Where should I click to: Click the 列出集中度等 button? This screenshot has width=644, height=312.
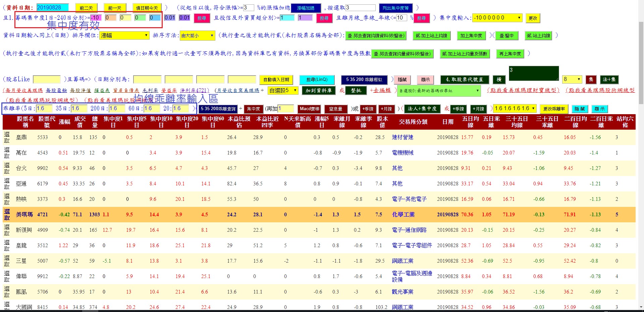395,8
